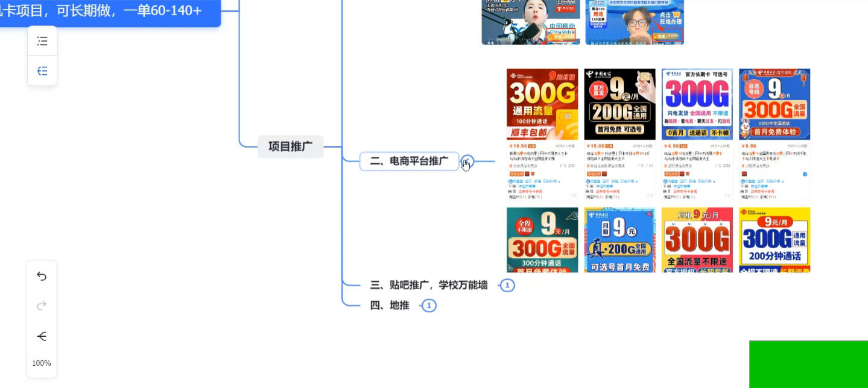Select the 二、电商平台推广 node
The width and height of the screenshot is (868, 388).
(409, 161)
